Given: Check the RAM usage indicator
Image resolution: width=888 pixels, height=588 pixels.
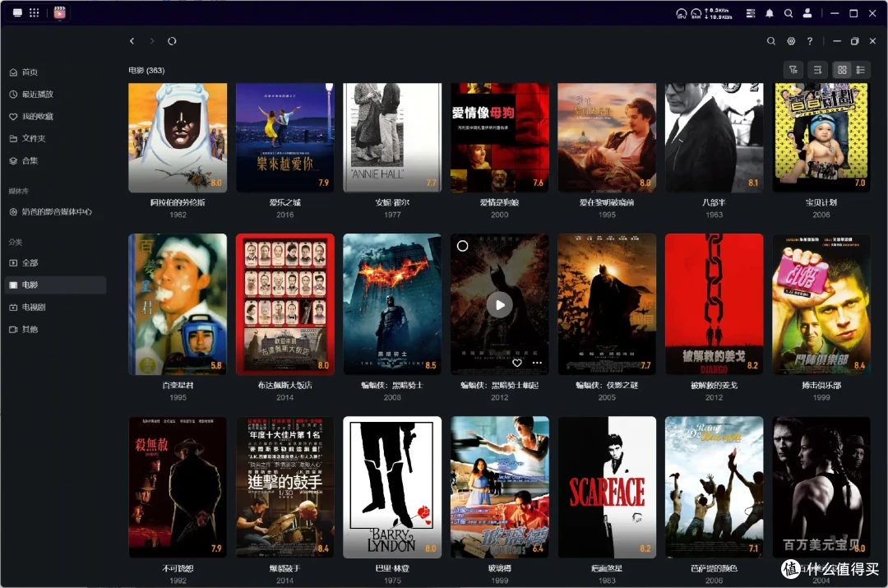Looking at the screenshot, I should 696,14.
